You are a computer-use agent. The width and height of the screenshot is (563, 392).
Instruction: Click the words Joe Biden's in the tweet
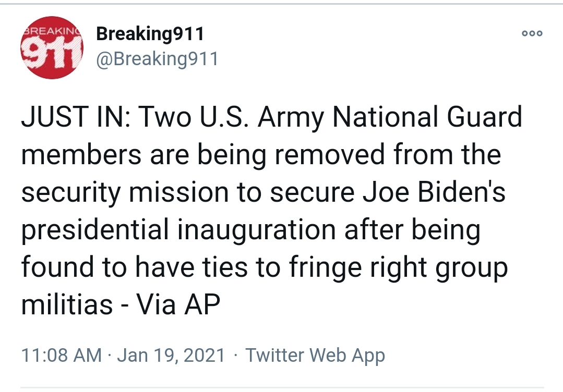click(434, 192)
